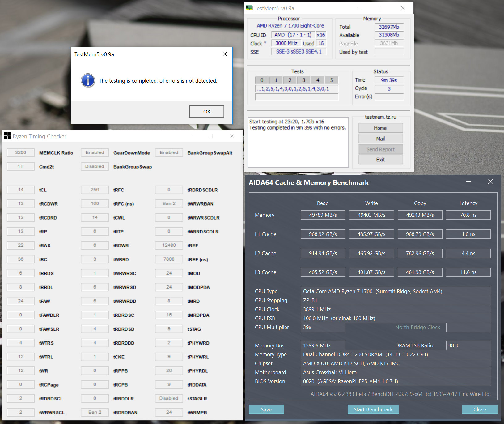Close the main TestMem5 window

(403, 8)
